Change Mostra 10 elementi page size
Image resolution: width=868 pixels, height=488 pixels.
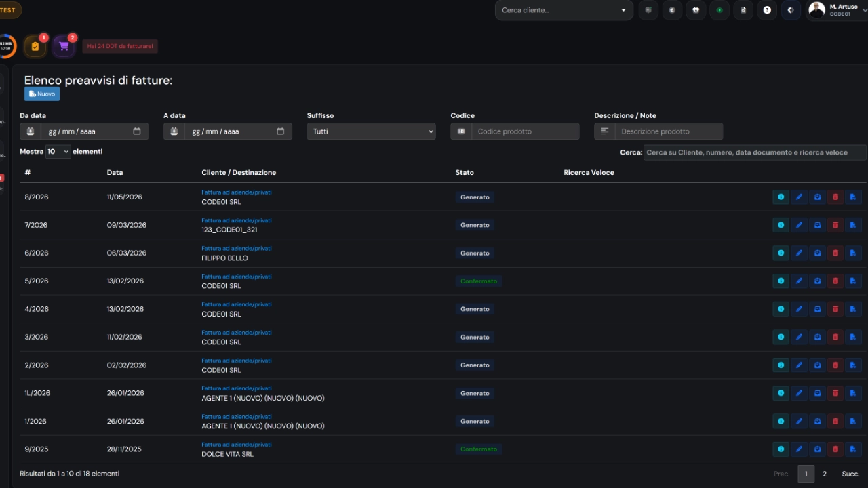(58, 152)
